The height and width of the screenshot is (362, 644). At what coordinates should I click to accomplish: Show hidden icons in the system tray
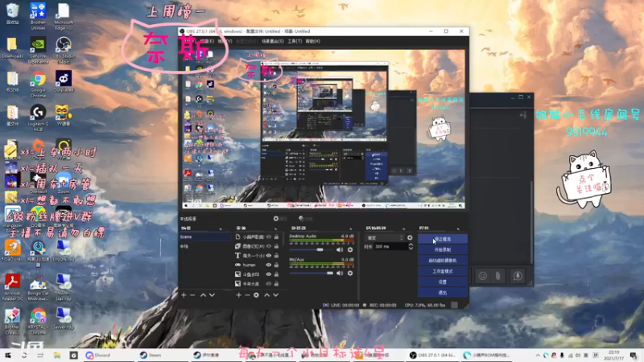[538, 355]
